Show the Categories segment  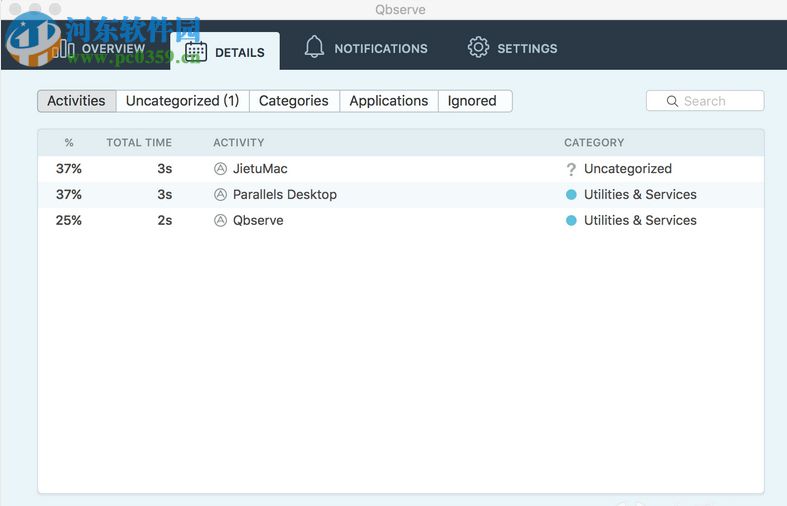tap(293, 101)
